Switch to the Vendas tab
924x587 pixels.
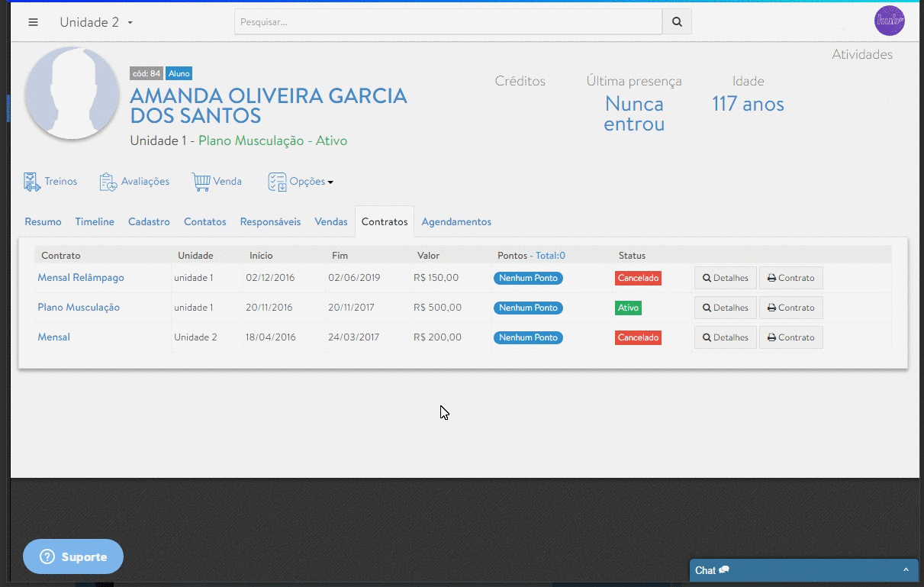pos(330,221)
